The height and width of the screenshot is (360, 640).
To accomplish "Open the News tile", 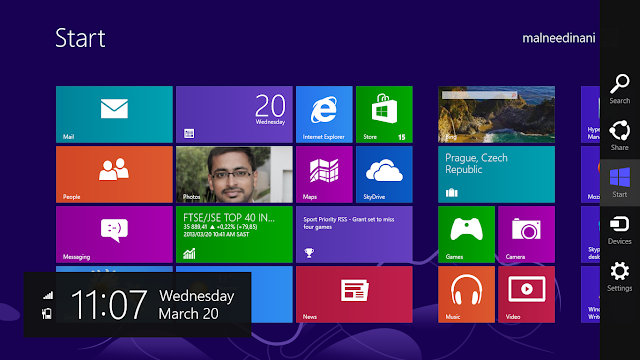I will pos(354,294).
